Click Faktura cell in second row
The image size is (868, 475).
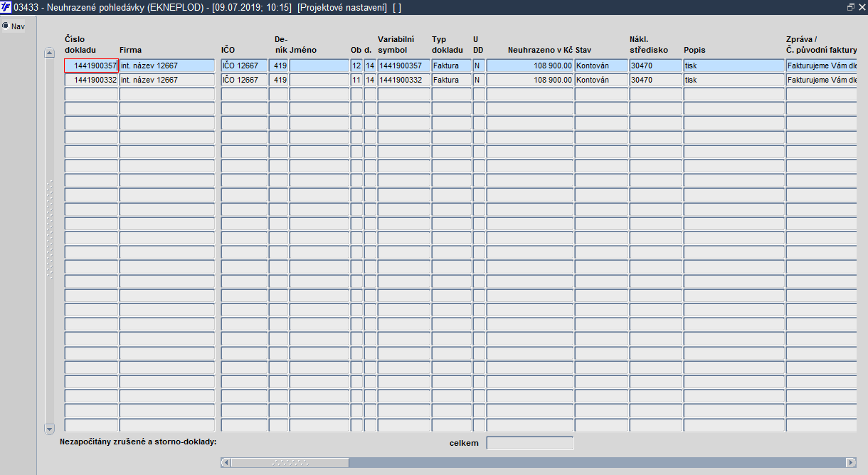pos(451,80)
